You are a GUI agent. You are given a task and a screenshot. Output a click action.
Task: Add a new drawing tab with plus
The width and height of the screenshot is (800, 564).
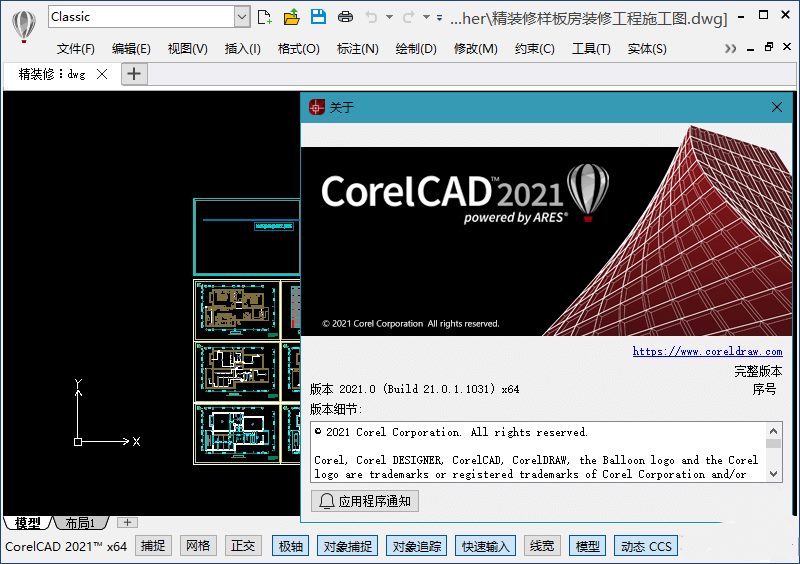pyautogui.click(x=133, y=74)
